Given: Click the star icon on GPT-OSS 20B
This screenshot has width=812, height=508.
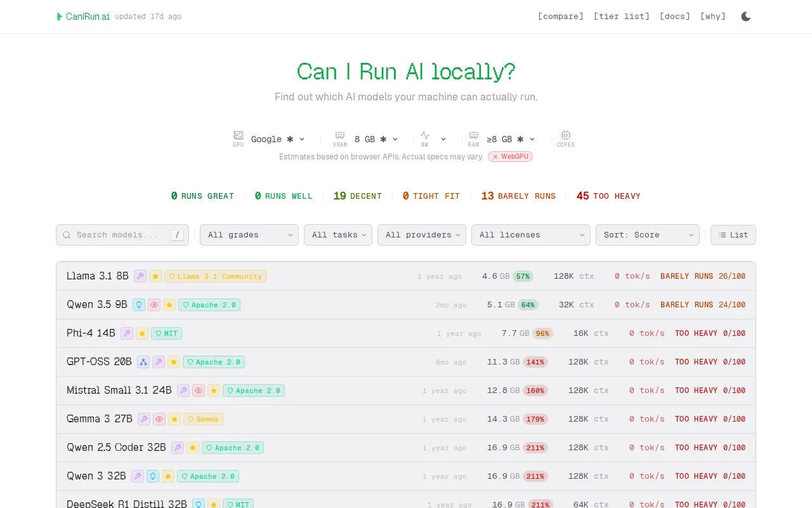Looking at the screenshot, I should tap(174, 362).
